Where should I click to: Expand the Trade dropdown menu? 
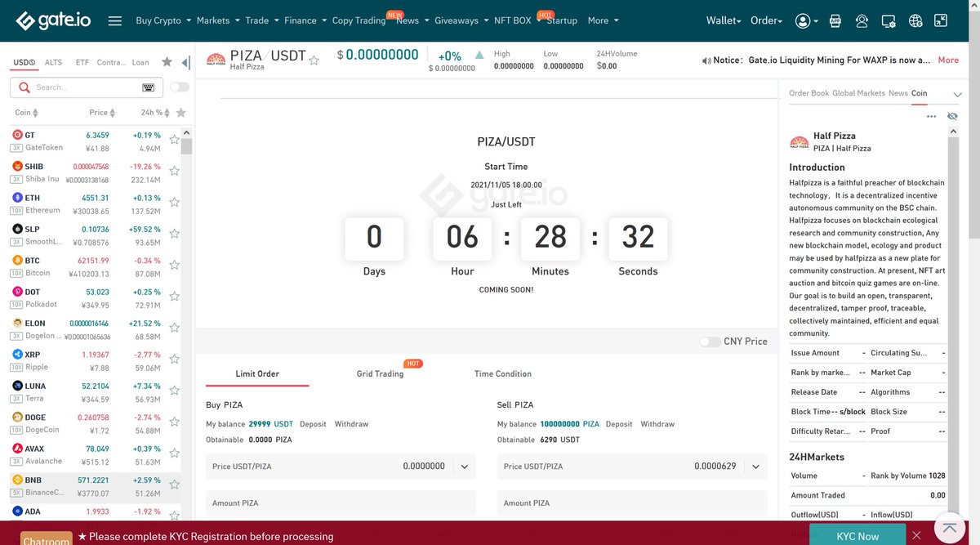(262, 20)
